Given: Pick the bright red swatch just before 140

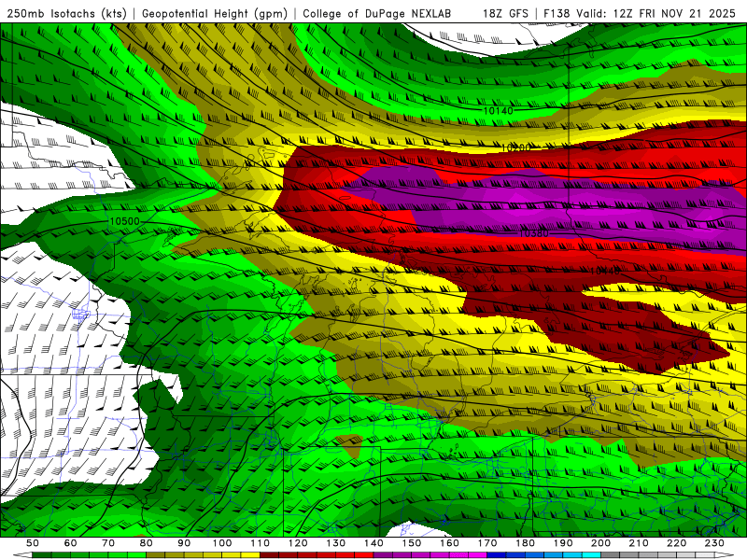Looking at the screenshot, I should pos(364,555).
